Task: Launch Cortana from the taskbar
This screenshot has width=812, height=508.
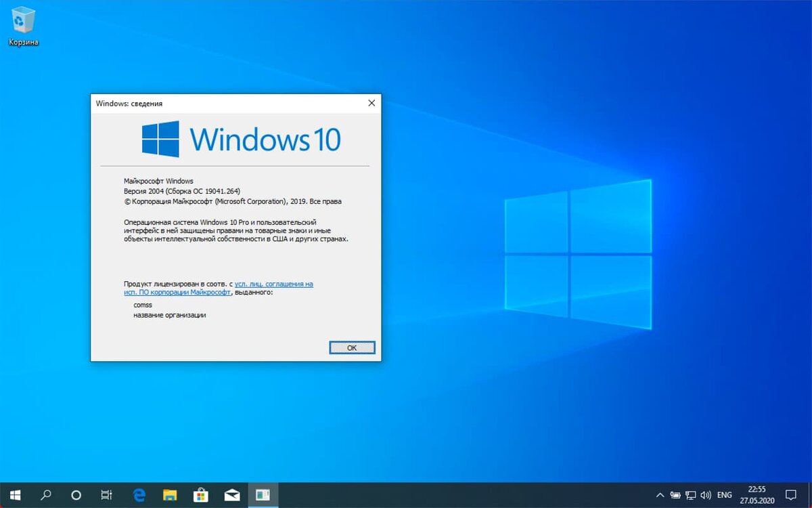Action: [x=76, y=495]
